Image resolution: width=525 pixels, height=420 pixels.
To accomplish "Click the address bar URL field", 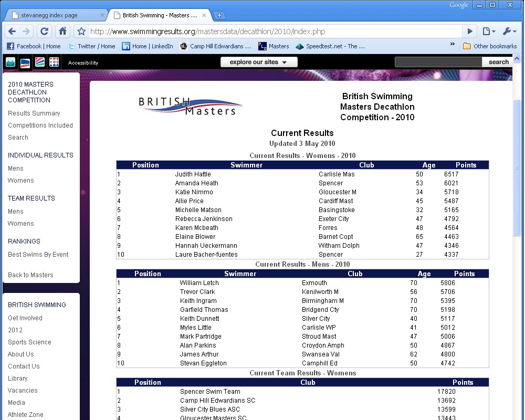I will point(273,31).
